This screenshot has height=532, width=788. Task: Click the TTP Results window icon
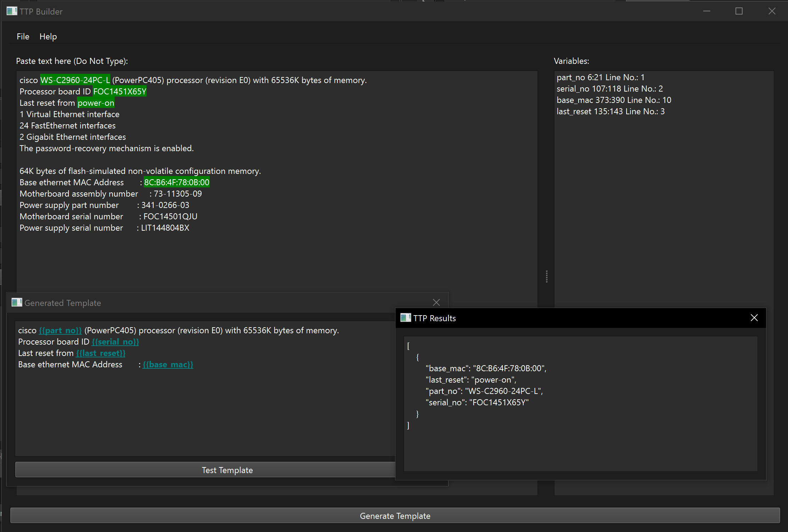pyautogui.click(x=406, y=318)
